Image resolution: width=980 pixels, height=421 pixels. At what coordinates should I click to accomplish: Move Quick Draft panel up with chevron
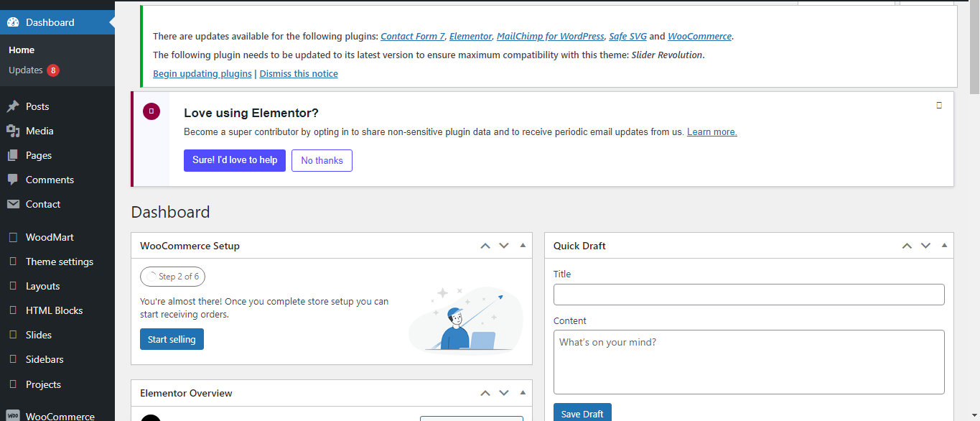tap(907, 246)
